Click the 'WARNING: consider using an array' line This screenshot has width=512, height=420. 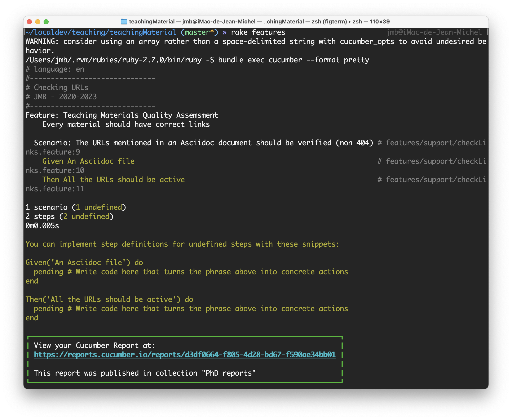click(256, 41)
